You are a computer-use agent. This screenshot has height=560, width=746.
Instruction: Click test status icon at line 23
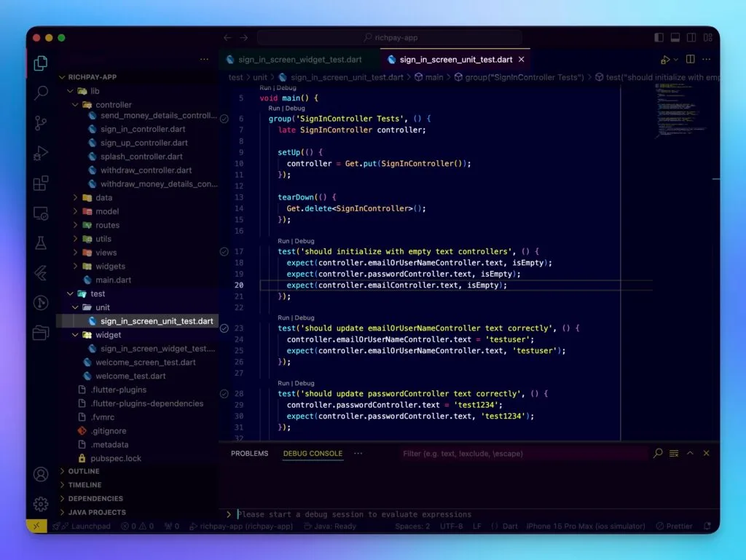point(224,328)
